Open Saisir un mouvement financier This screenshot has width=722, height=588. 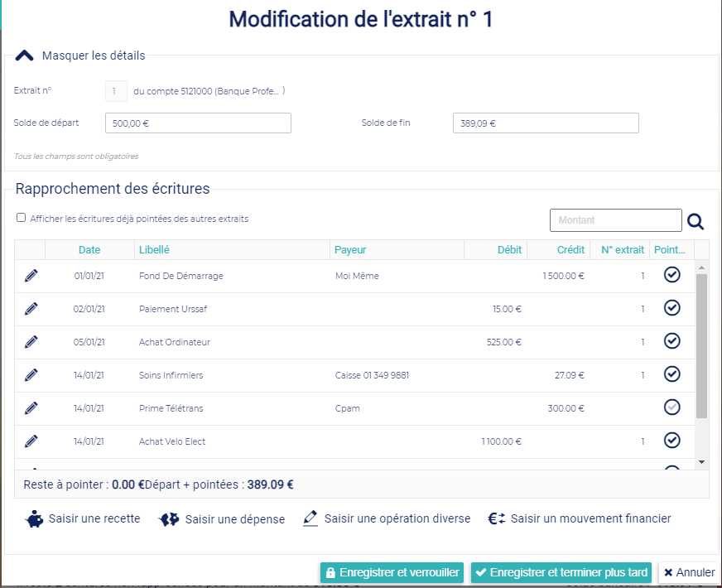(579, 519)
